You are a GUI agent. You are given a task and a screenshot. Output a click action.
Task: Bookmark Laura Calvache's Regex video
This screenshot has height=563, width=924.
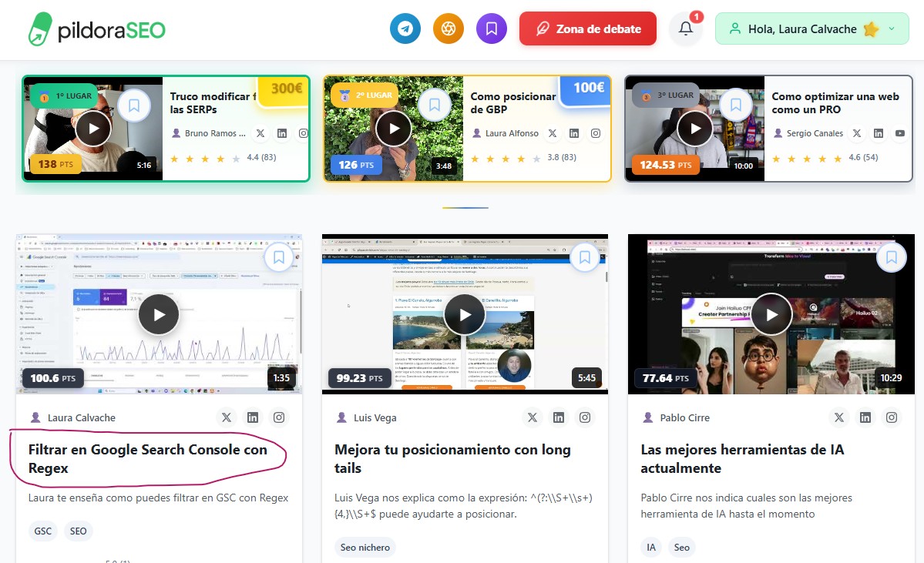[x=279, y=257]
